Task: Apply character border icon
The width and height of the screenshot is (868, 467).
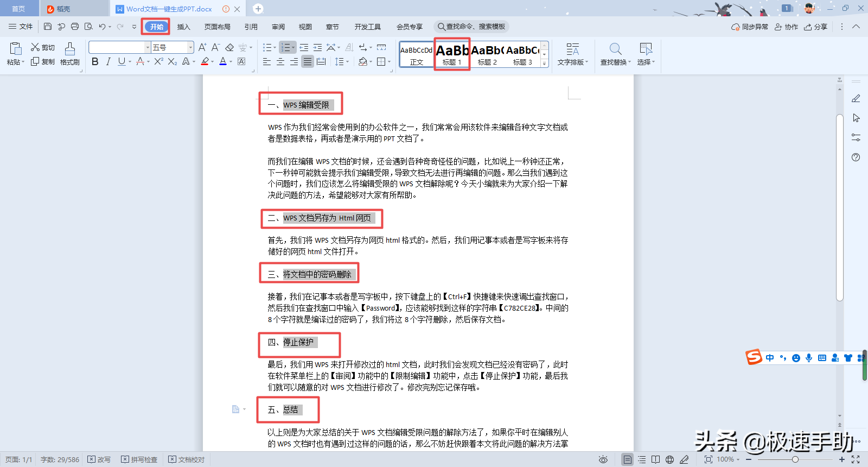Action: 241,61
